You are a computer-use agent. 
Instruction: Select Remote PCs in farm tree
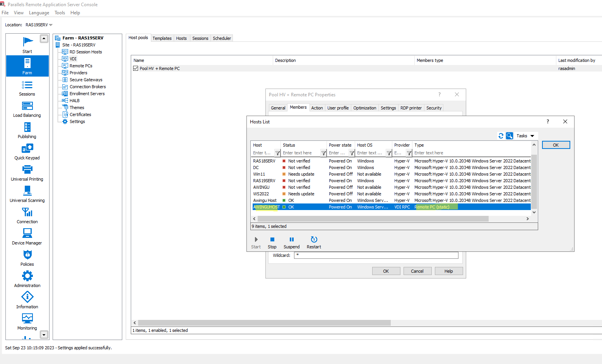coord(81,66)
